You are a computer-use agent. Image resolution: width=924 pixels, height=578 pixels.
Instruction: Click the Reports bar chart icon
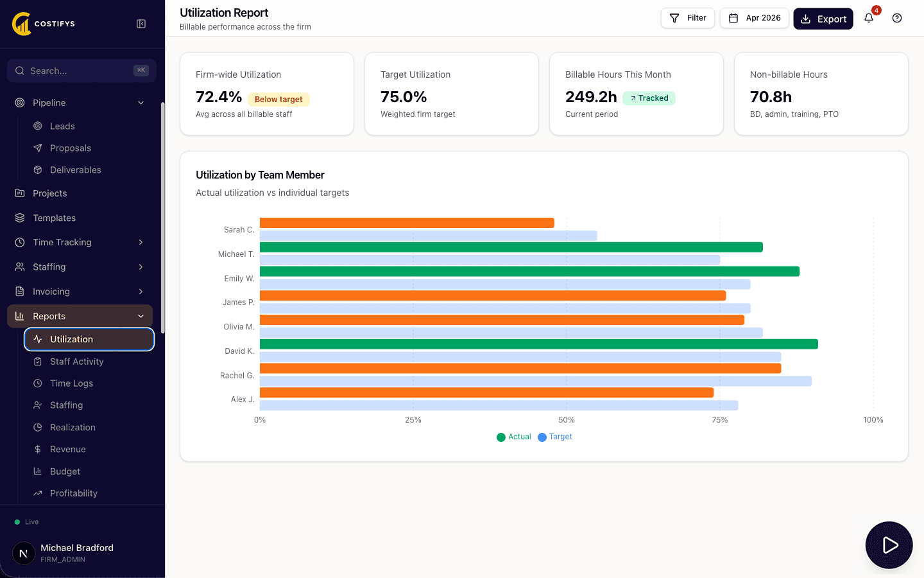pos(20,316)
